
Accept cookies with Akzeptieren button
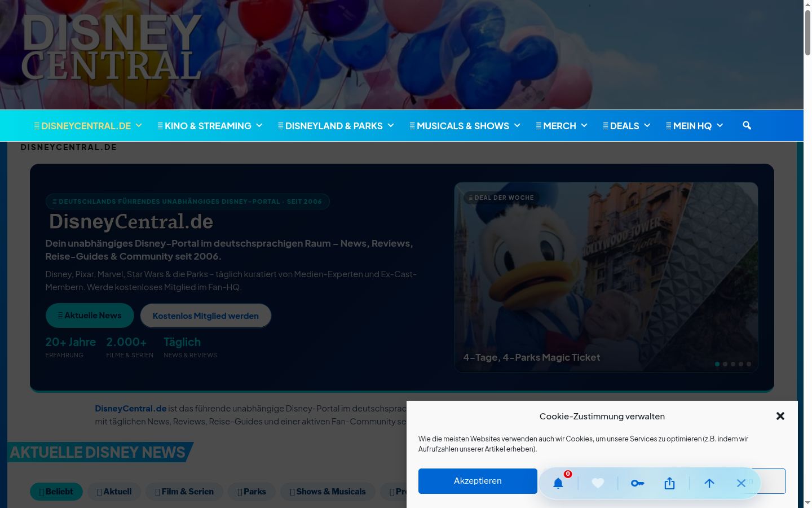478,481
